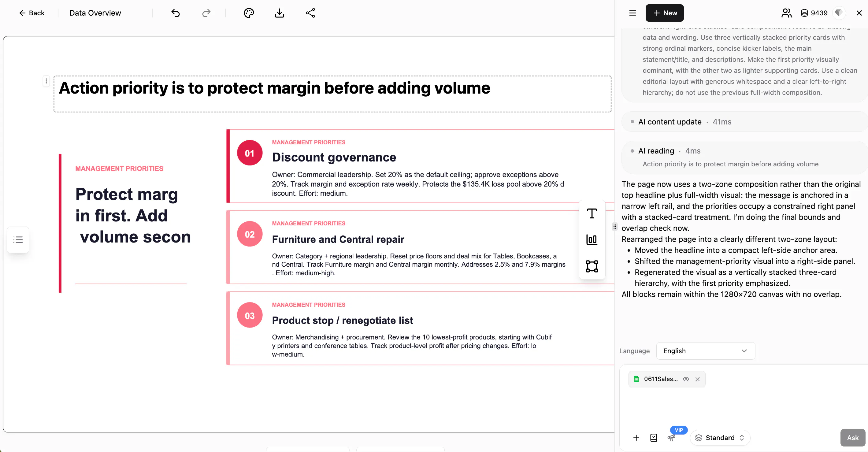
Task: Click the 03 priority number badge
Action: point(249,315)
